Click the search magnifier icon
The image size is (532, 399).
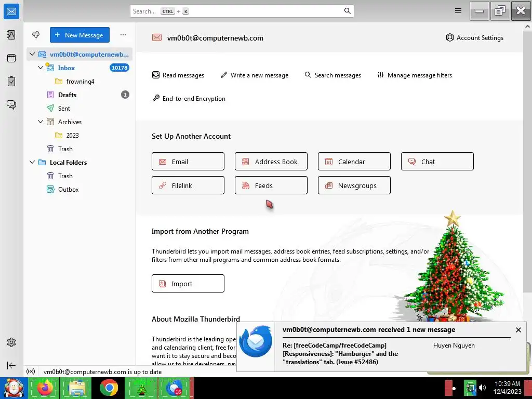pyautogui.click(x=347, y=11)
